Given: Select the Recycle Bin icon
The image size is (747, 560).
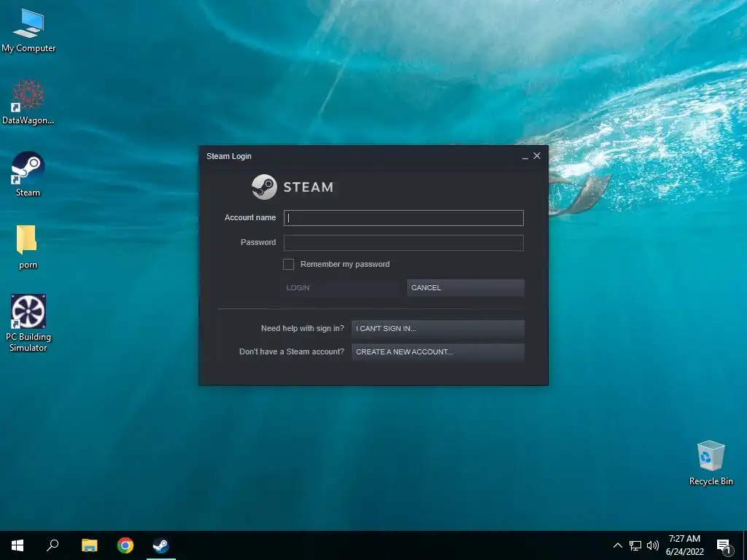Looking at the screenshot, I should (711, 462).
